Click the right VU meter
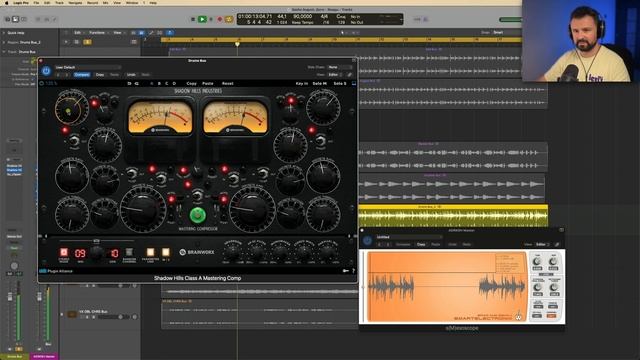The width and height of the screenshot is (640, 360). click(x=235, y=117)
